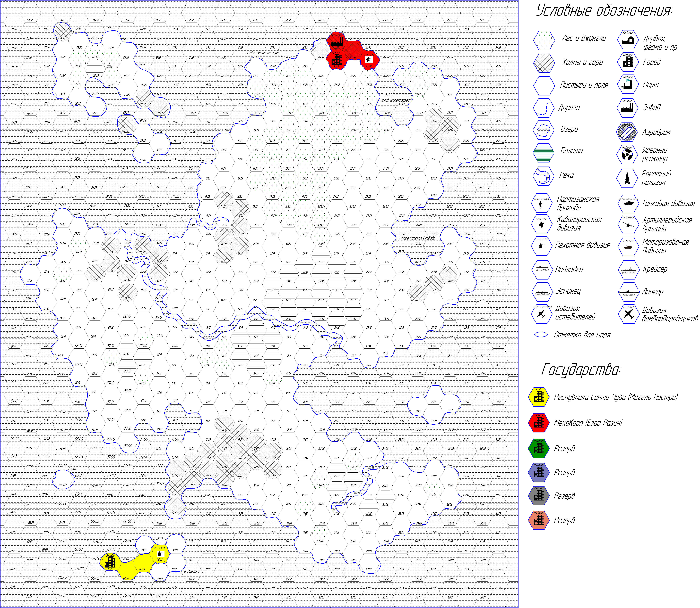Click the Пехотная дивизия legend text
This screenshot has width=700, height=608.
coord(583,245)
